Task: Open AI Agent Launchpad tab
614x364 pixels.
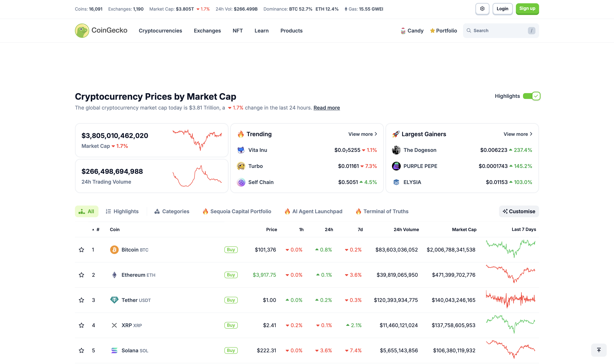Action: click(x=314, y=211)
